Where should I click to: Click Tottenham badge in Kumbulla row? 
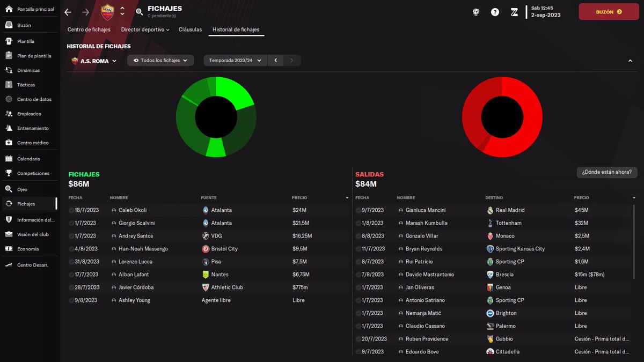pyautogui.click(x=490, y=223)
